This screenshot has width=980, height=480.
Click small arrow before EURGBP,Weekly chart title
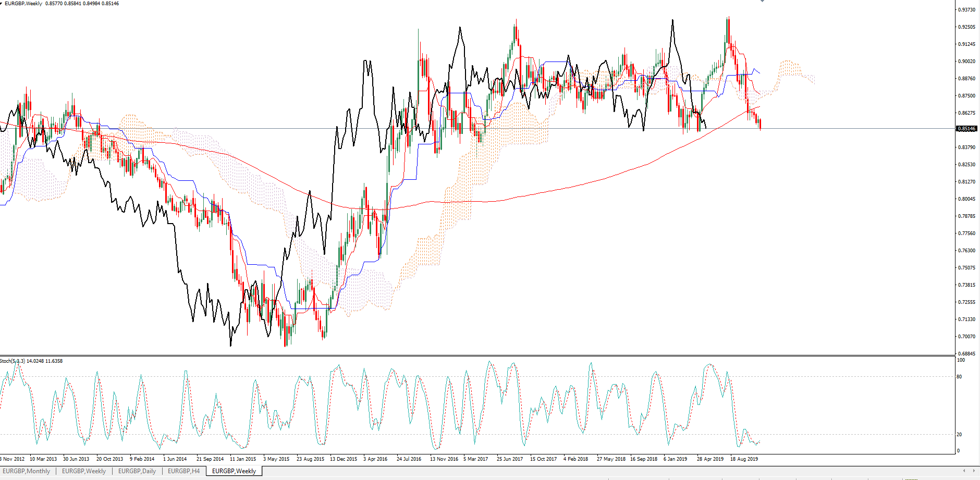[2, 3]
